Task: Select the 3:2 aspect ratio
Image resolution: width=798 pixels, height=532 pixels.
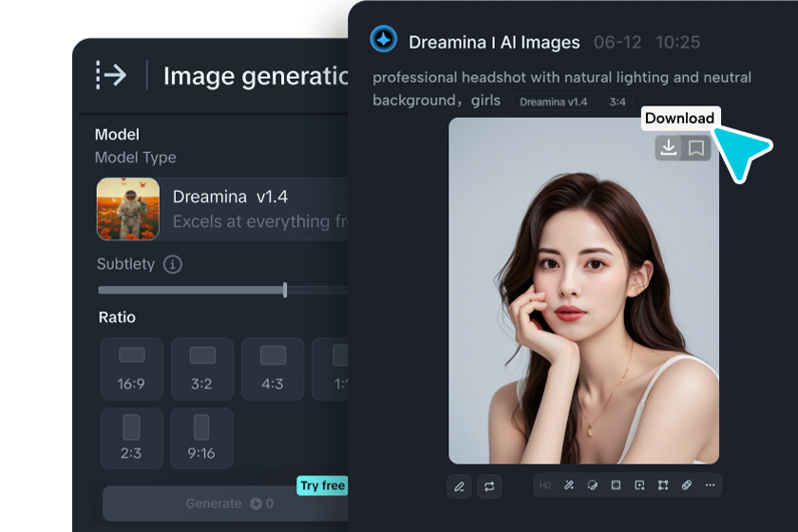Action: point(202,370)
